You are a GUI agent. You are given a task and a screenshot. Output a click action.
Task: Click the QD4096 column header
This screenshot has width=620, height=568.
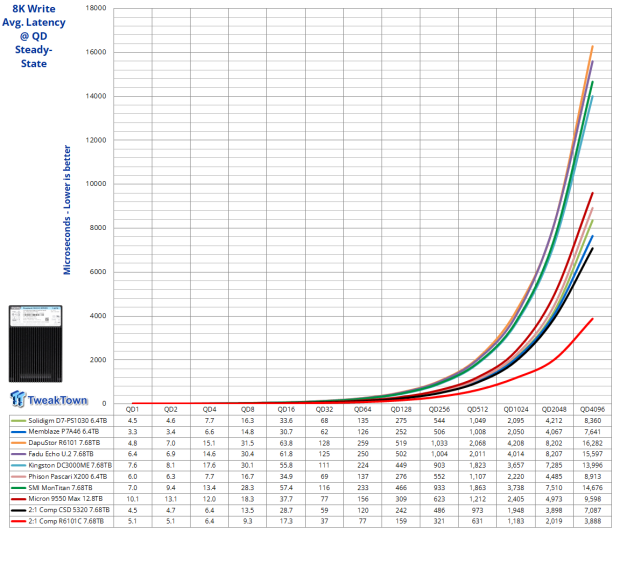coord(592,410)
